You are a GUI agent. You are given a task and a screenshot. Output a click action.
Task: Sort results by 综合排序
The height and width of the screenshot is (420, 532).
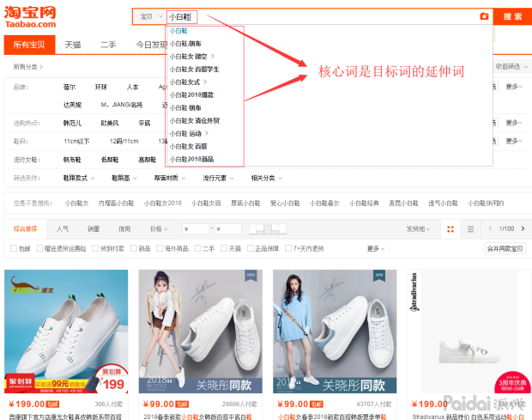pyautogui.click(x=26, y=228)
